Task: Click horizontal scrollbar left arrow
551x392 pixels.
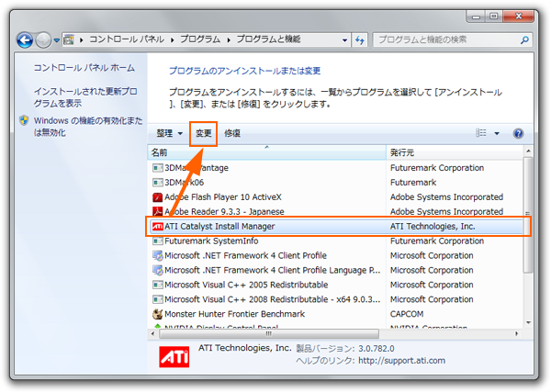Action: pos(152,333)
